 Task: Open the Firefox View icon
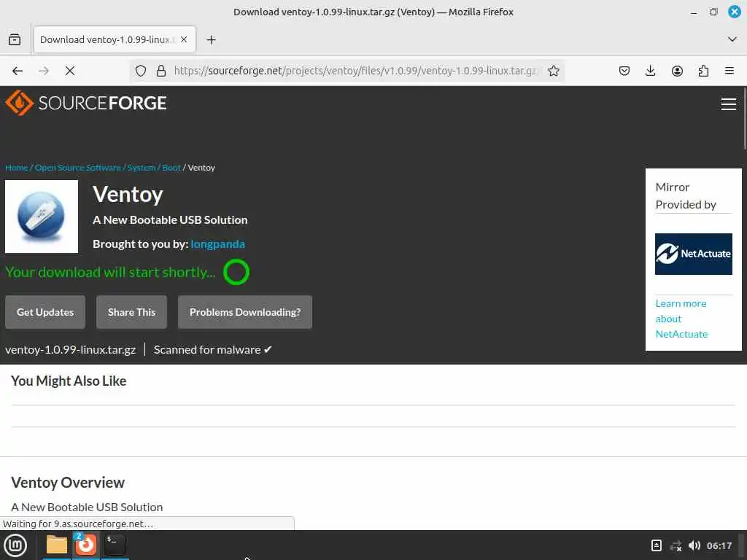coord(15,40)
